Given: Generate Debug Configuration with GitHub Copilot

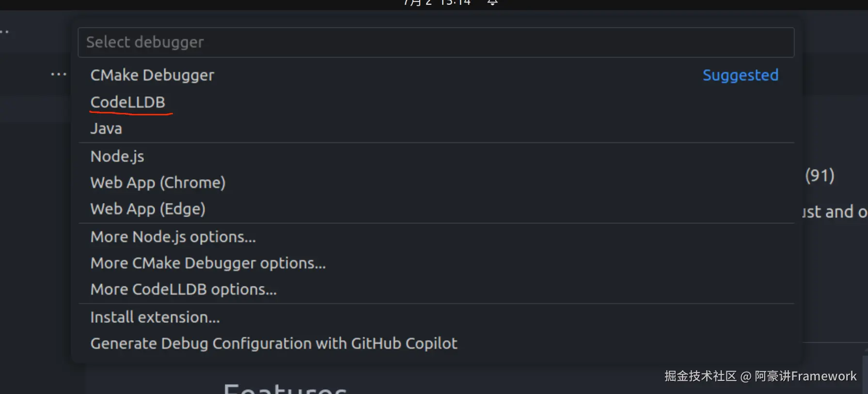Looking at the screenshot, I should (274, 344).
